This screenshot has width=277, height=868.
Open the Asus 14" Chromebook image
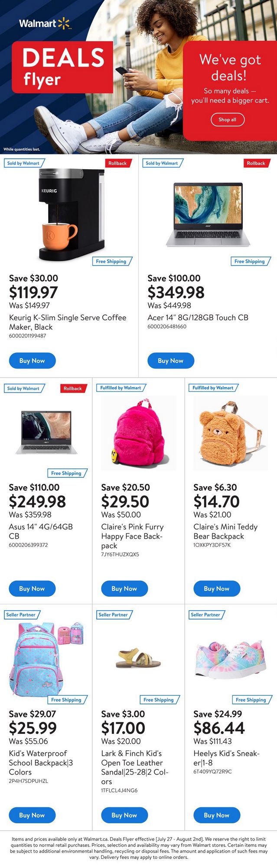(46, 432)
